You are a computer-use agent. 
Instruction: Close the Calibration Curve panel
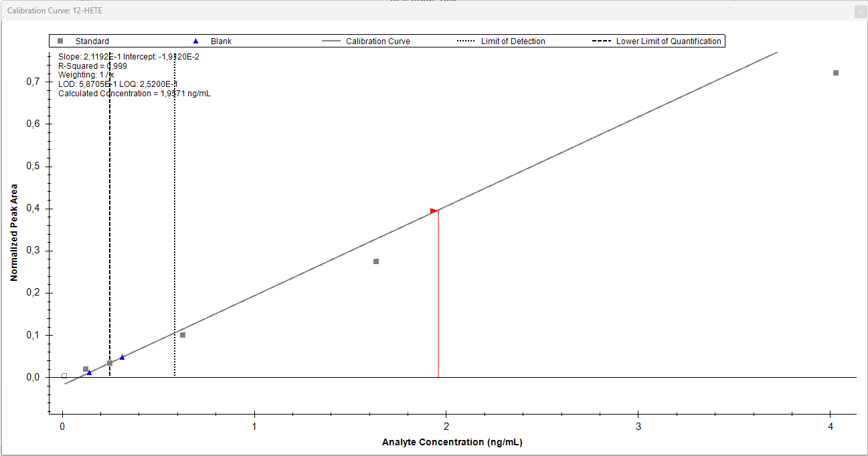(859, 11)
